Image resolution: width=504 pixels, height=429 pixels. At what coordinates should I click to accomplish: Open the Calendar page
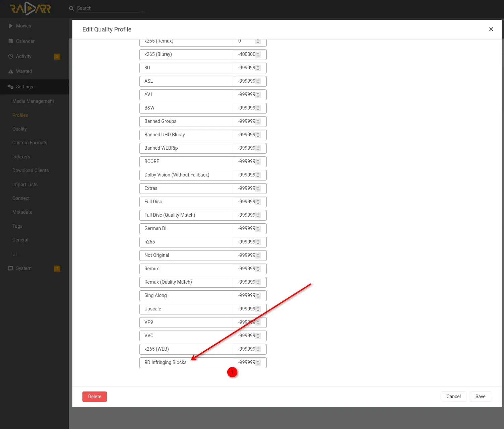point(35,41)
